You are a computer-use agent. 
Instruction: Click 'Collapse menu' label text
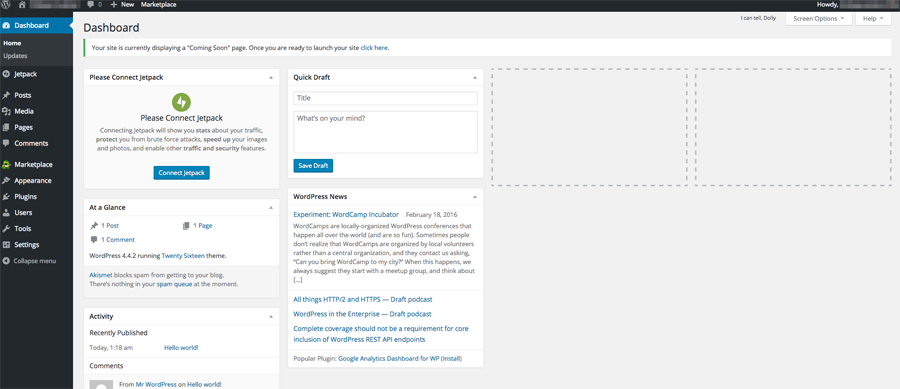pyautogui.click(x=35, y=261)
